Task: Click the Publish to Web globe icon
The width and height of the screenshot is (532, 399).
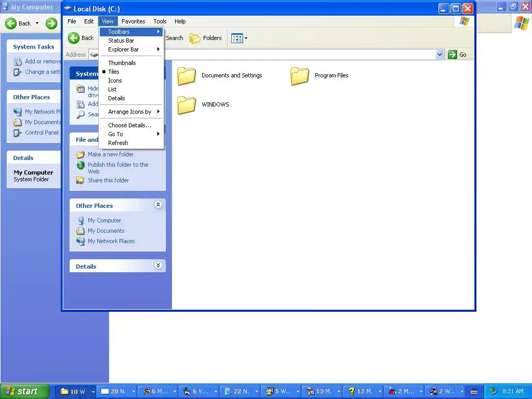Action: pos(81,165)
